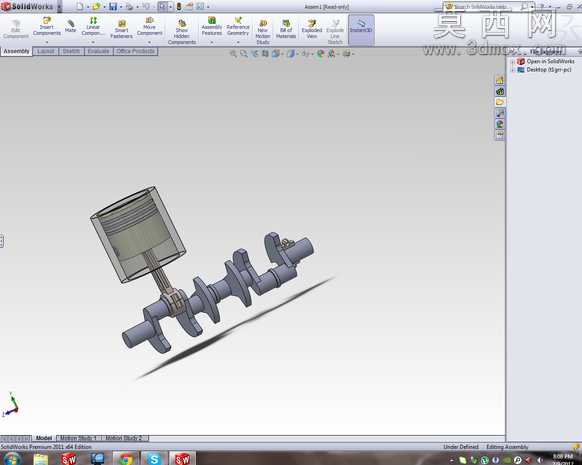Open Assembly Features
Image resolution: width=582 pixels, height=465 pixels.
pyautogui.click(x=212, y=26)
